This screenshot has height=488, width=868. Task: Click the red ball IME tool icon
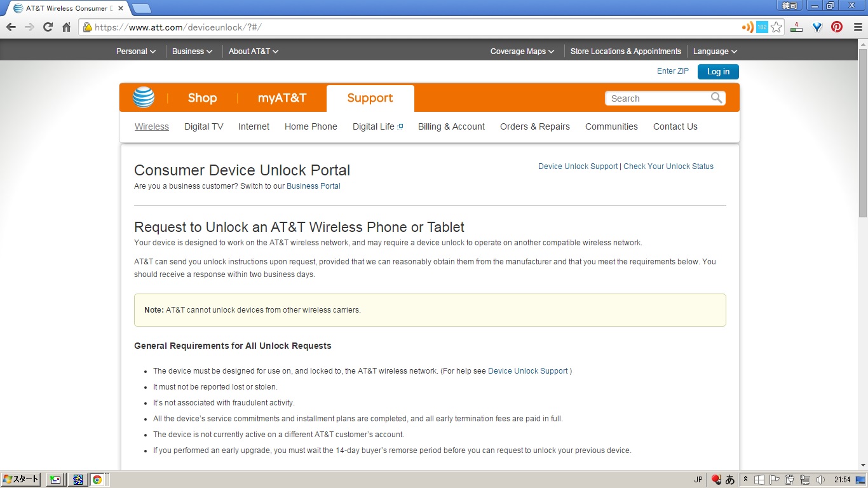click(x=716, y=480)
